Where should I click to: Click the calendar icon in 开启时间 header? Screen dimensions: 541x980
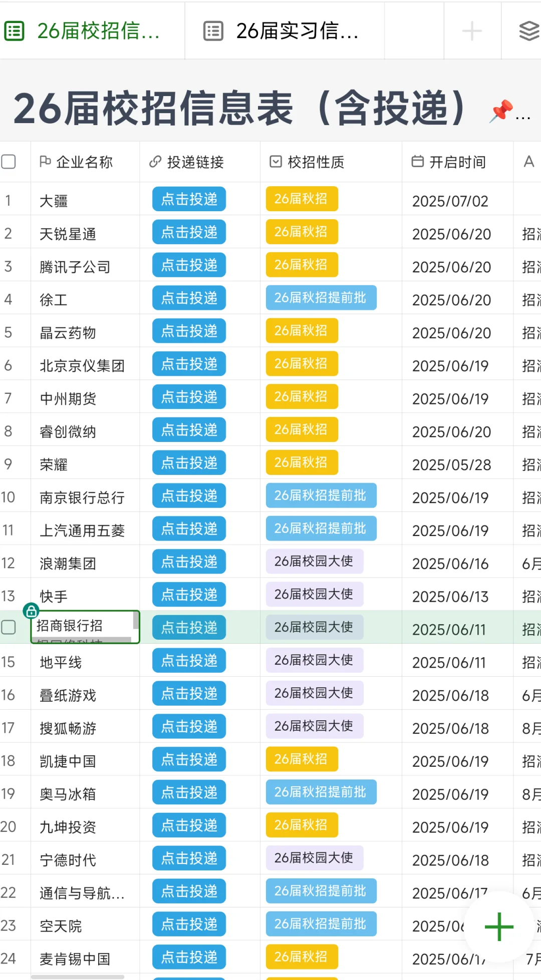[417, 161]
